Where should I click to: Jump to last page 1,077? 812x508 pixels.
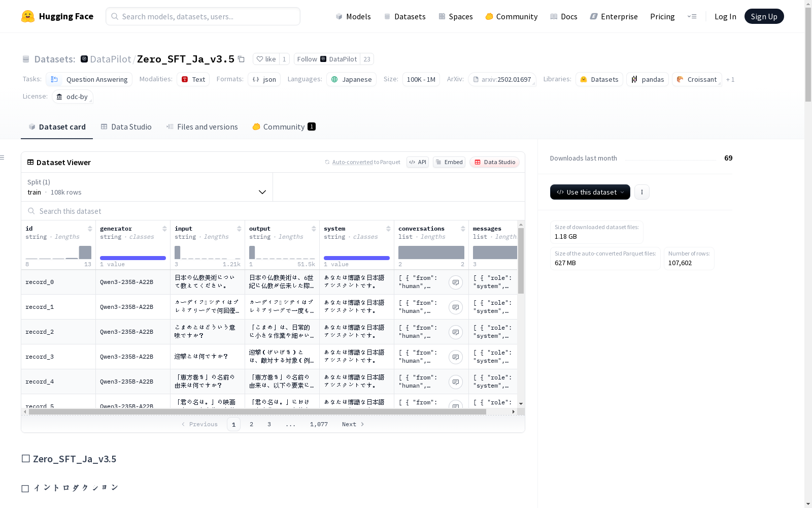point(319,424)
